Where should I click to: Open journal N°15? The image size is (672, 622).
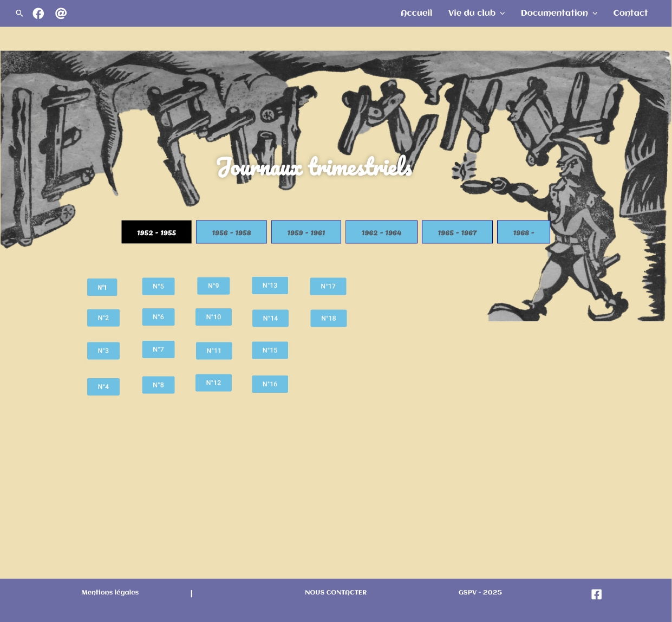[x=270, y=351]
